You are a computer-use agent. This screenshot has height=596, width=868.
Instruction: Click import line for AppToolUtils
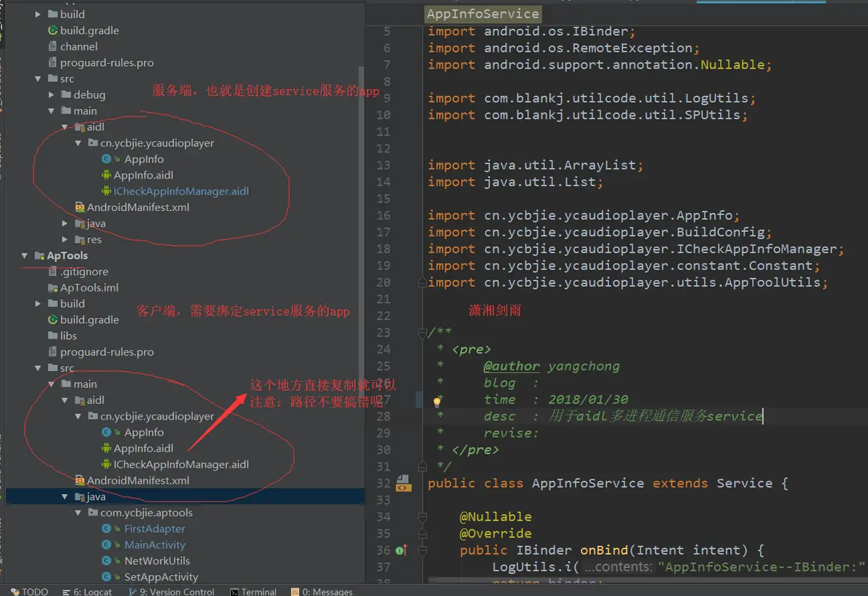tap(629, 282)
